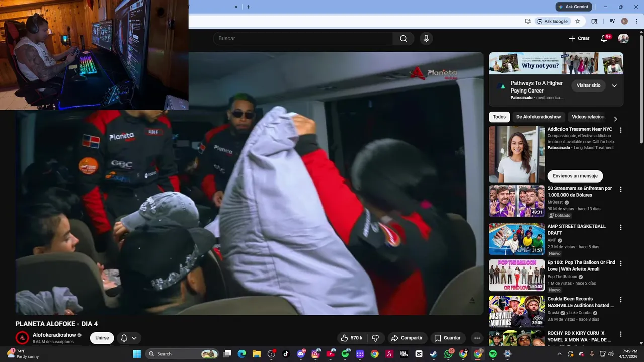
Task: Open AMP STREET BASKETBALL DRAFT title
Action: point(577,230)
